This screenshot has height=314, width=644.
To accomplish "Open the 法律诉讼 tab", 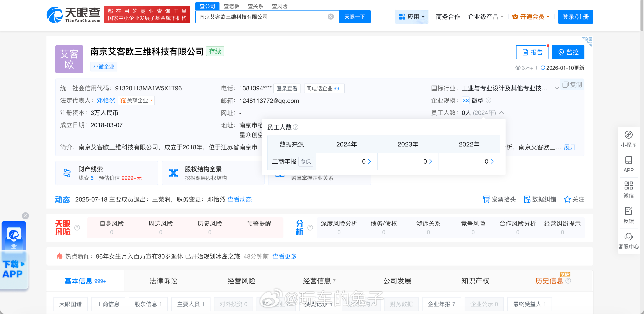I will click(163, 281).
